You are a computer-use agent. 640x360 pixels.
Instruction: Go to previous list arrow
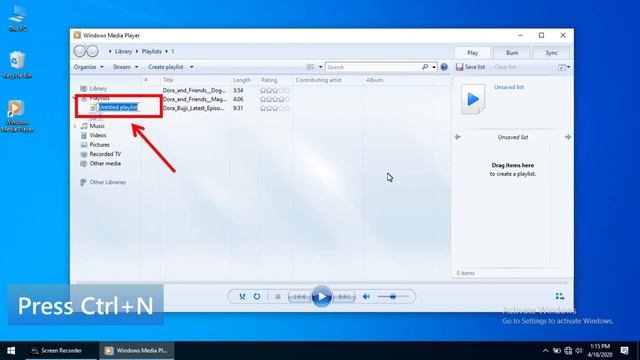coord(458,137)
